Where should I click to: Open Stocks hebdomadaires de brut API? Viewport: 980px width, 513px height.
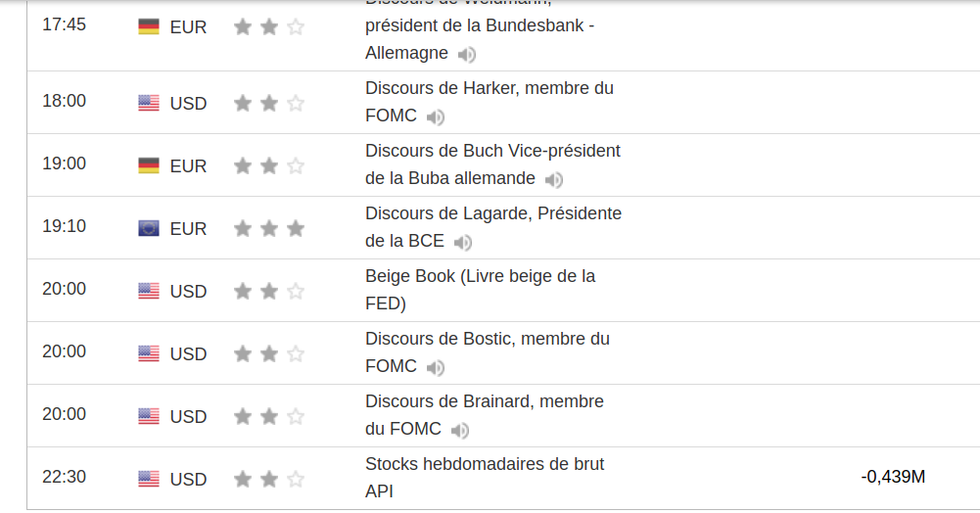pyautogui.click(x=485, y=464)
